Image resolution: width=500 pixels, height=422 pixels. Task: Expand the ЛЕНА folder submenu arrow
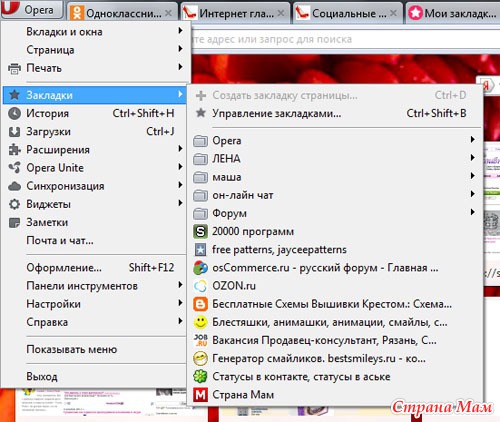(x=472, y=157)
